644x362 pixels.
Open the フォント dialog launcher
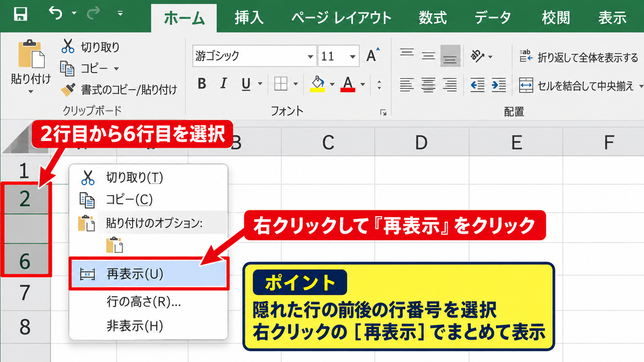(x=383, y=112)
